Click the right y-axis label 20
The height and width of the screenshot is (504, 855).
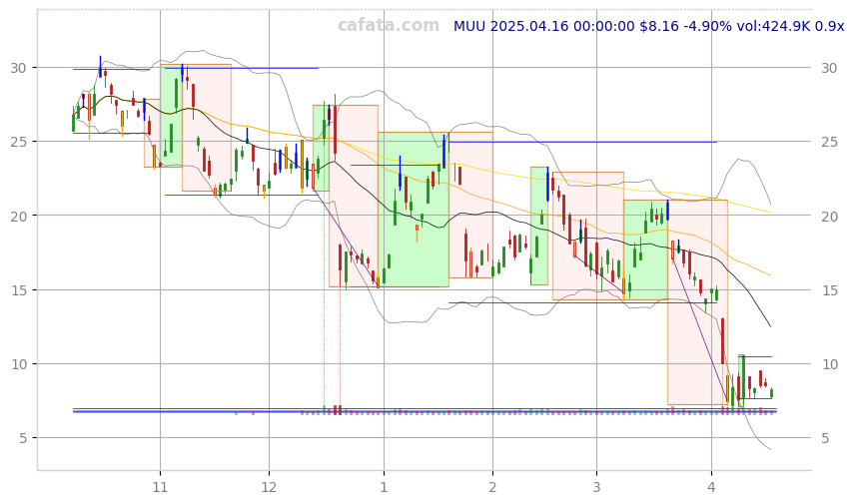click(x=829, y=216)
